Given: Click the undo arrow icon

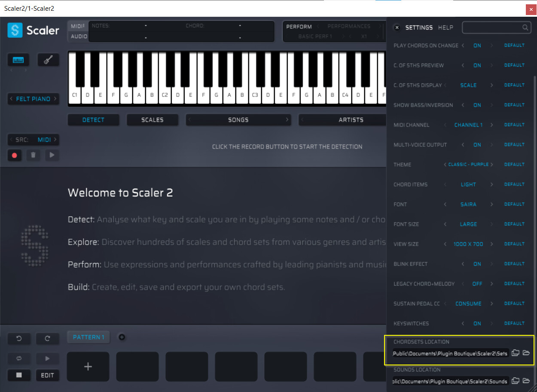Looking at the screenshot, I should pos(19,339).
